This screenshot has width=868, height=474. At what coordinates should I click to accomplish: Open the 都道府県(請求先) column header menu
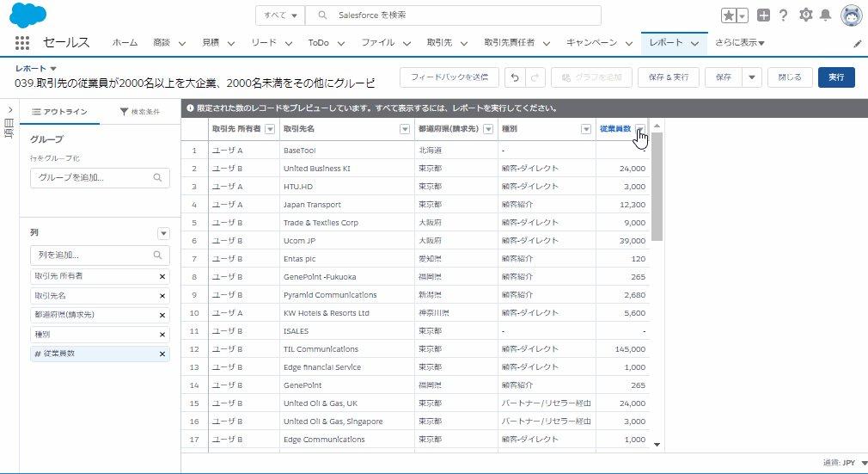tap(488, 129)
